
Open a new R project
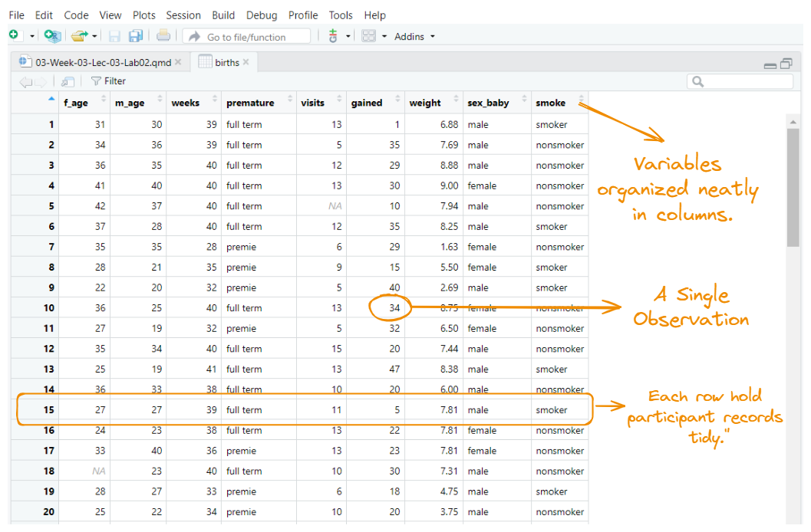point(51,35)
